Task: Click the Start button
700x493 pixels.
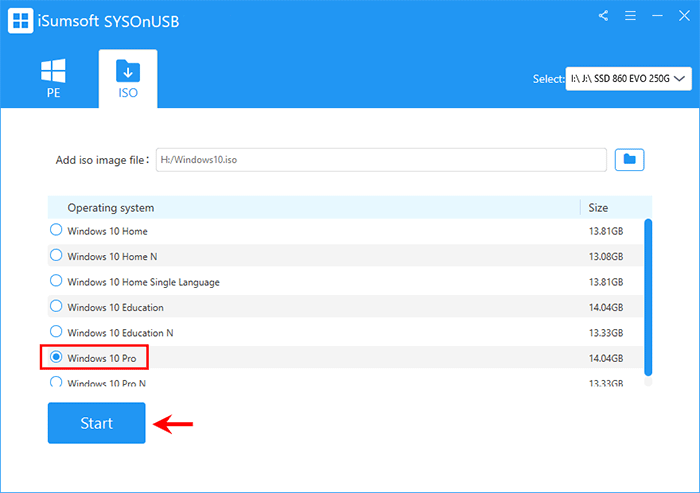Action: click(x=96, y=423)
